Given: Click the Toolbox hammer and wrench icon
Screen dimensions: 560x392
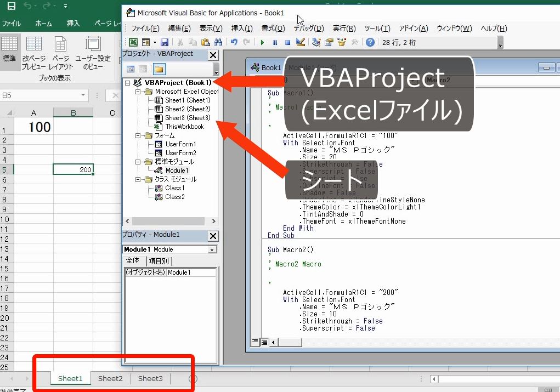Looking at the screenshot, I should point(355,42).
